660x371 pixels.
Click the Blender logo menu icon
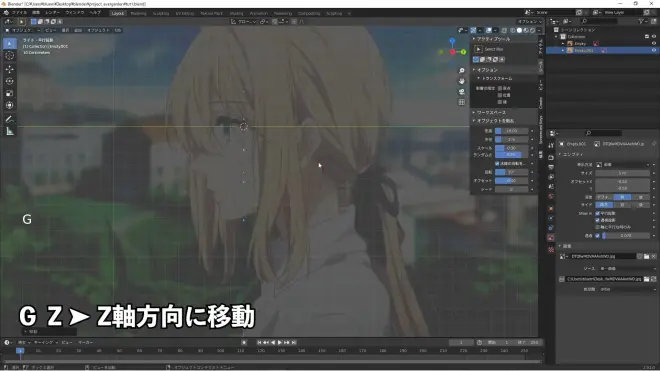pyautogui.click(x=5, y=13)
